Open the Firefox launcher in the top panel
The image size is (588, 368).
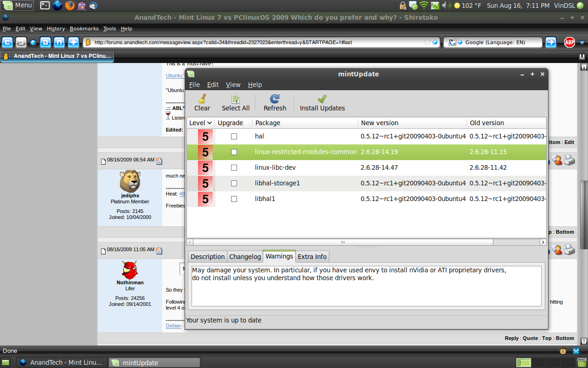(70, 6)
